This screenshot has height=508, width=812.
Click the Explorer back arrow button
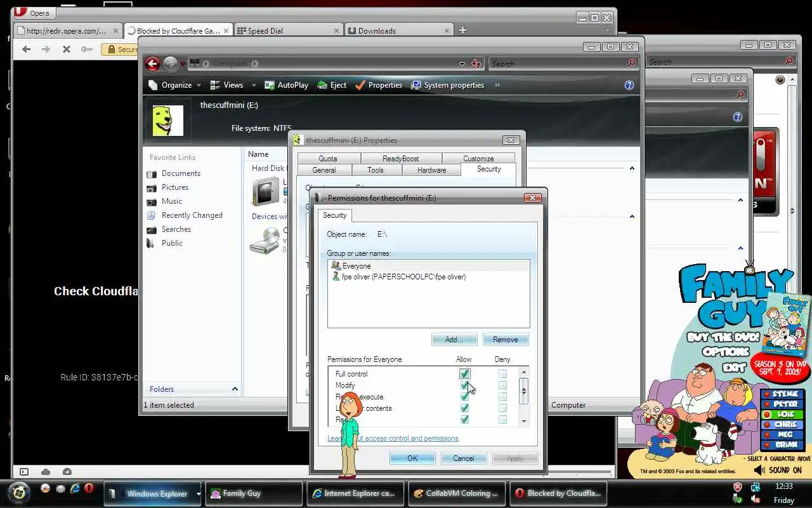(x=152, y=63)
